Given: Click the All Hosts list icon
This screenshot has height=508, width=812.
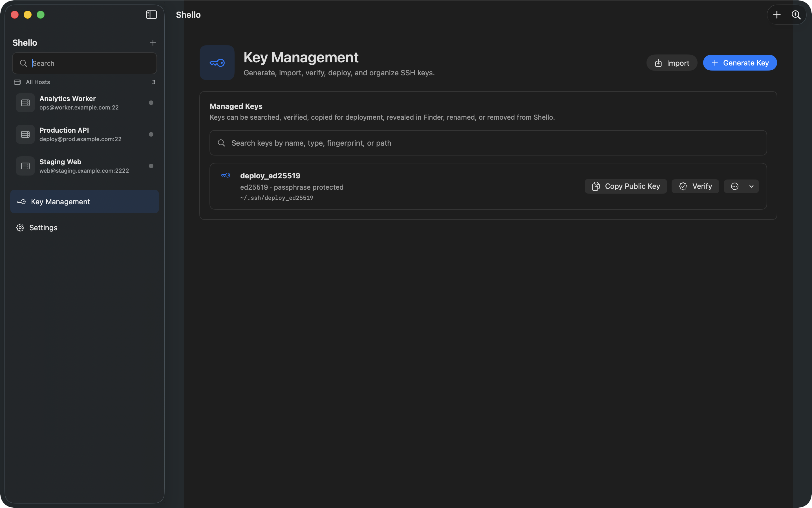Looking at the screenshot, I should [17, 82].
